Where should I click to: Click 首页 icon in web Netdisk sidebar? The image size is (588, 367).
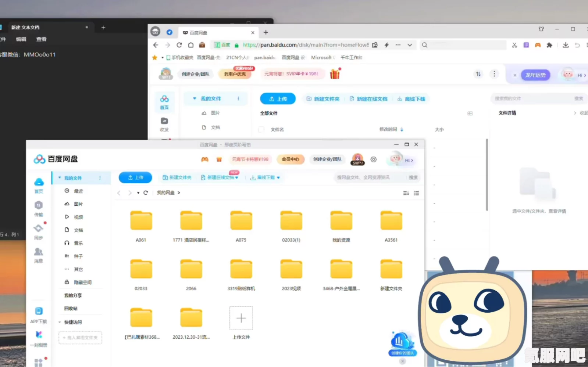tap(164, 99)
